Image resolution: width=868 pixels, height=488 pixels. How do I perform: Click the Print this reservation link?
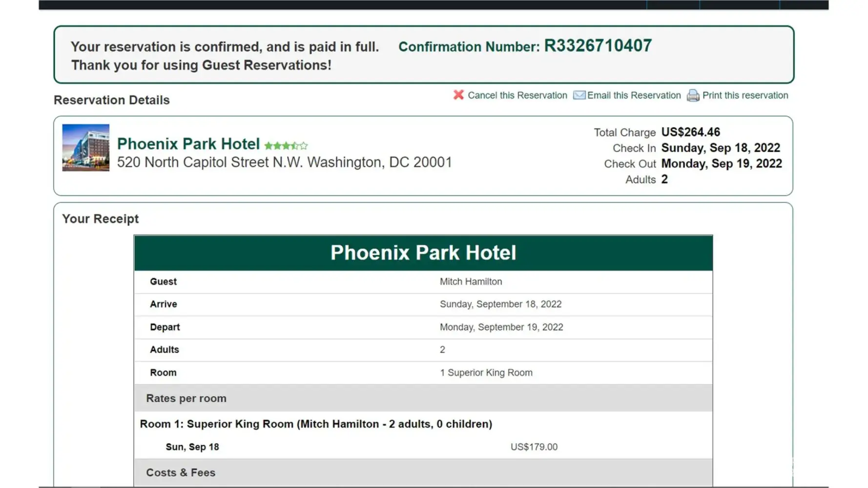pyautogui.click(x=745, y=96)
